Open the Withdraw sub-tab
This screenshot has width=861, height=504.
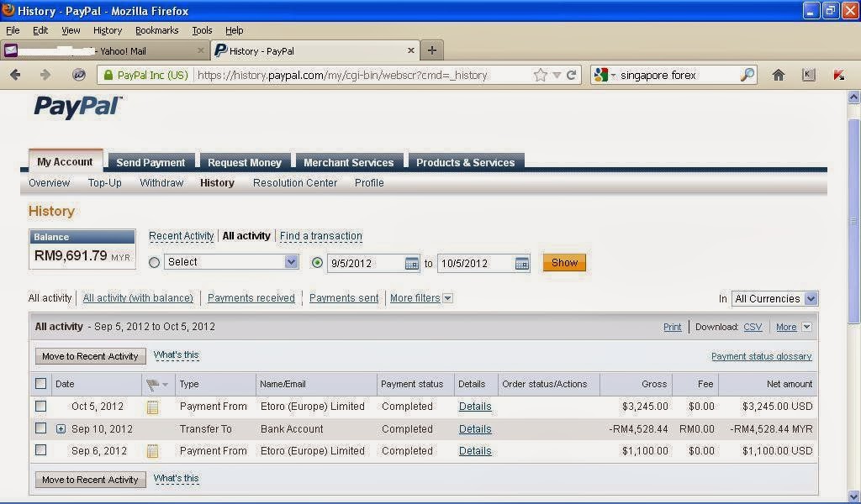point(161,183)
